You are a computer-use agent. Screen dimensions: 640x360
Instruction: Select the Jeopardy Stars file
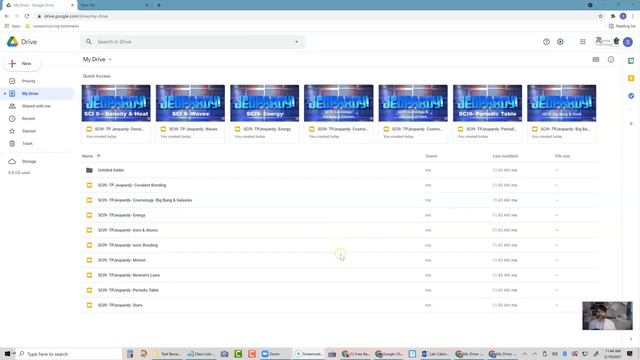click(341, 305)
